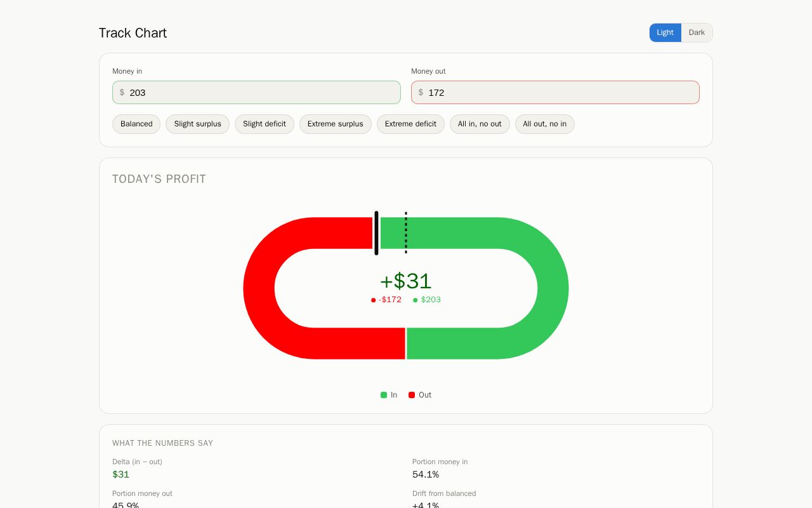Focus the Money in input field
This screenshot has height=508, width=812.
256,92
